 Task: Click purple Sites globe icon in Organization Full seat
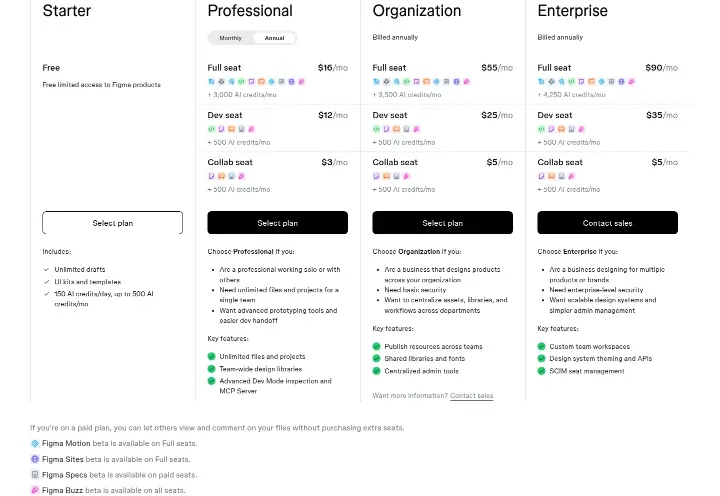[x=456, y=82]
